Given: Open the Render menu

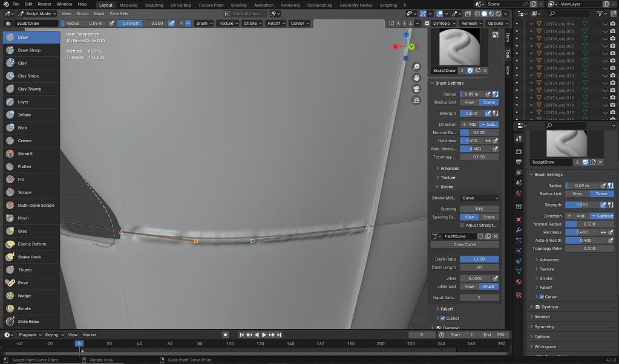Looking at the screenshot, I should (45, 4).
